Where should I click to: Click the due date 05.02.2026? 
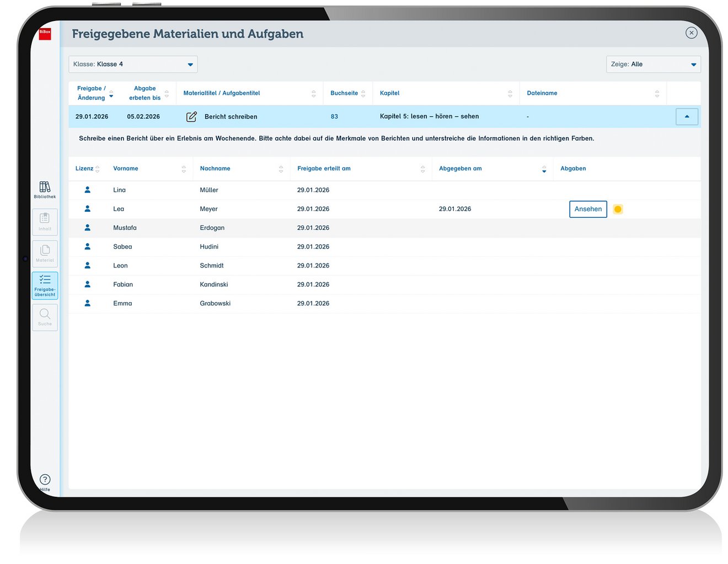(x=143, y=116)
